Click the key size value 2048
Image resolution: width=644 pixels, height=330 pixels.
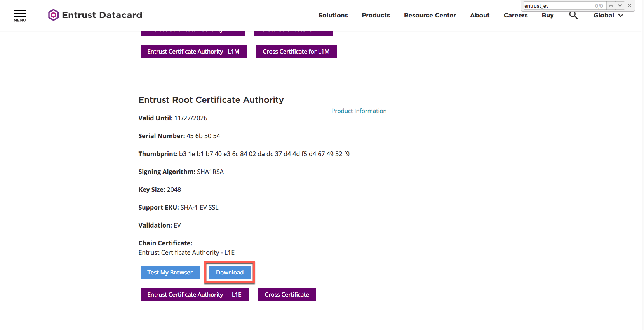(174, 189)
